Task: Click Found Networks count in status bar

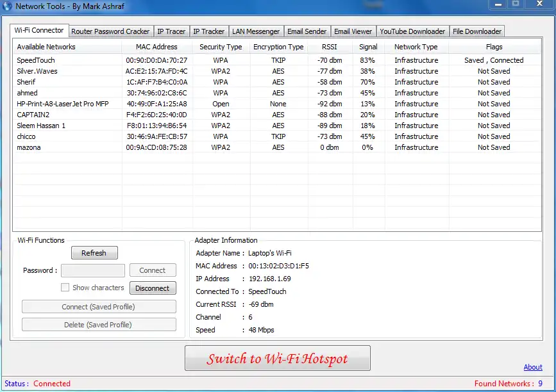Action: (541, 384)
